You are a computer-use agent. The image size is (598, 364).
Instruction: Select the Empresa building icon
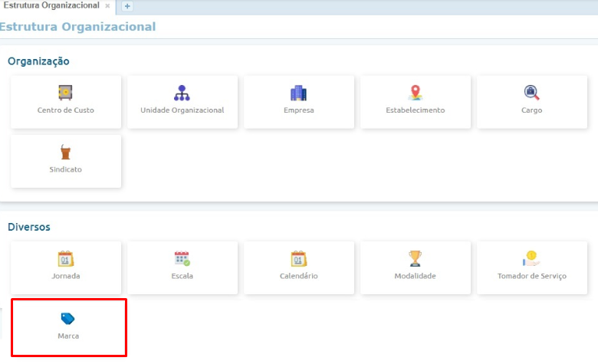[298, 93]
